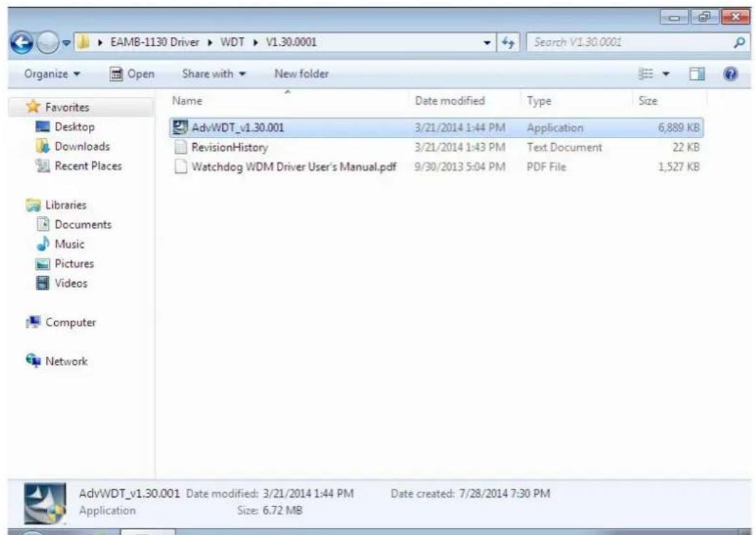756x535 pixels.
Task: Select EAMB-1130 Driver in the address path
Action: (x=154, y=42)
